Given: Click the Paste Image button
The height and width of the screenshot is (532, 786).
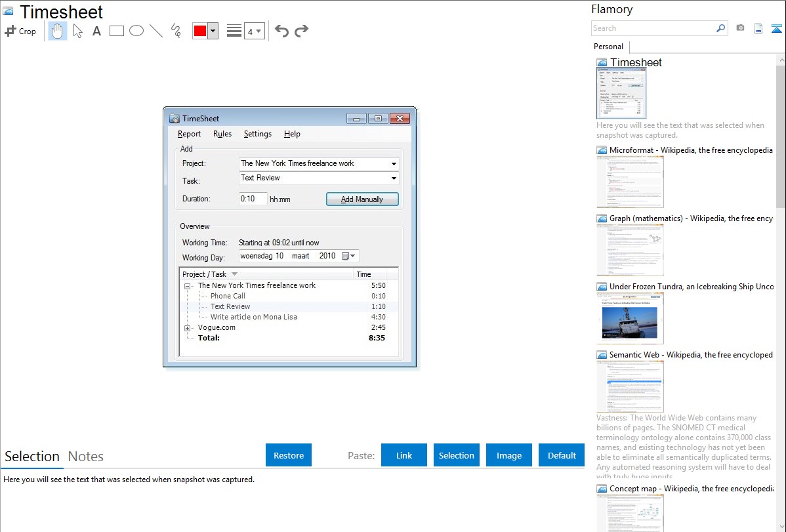Looking at the screenshot, I should click(509, 455).
